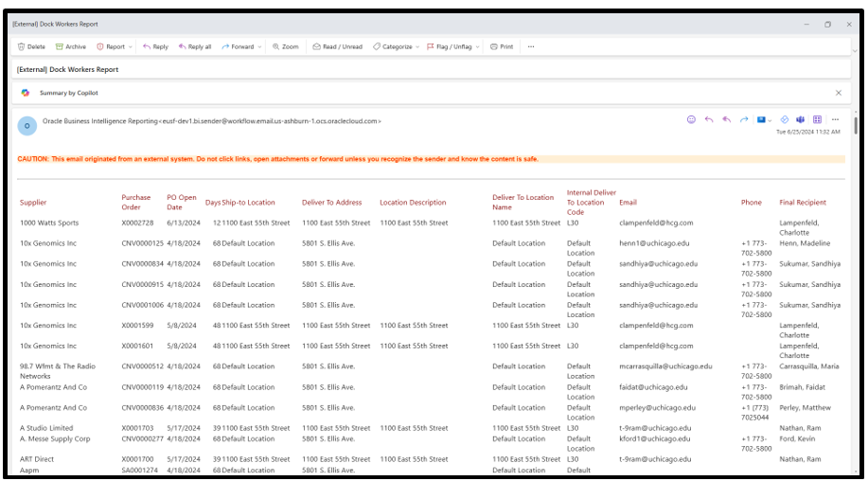Open the message header's more actions ellipsis

(x=835, y=119)
